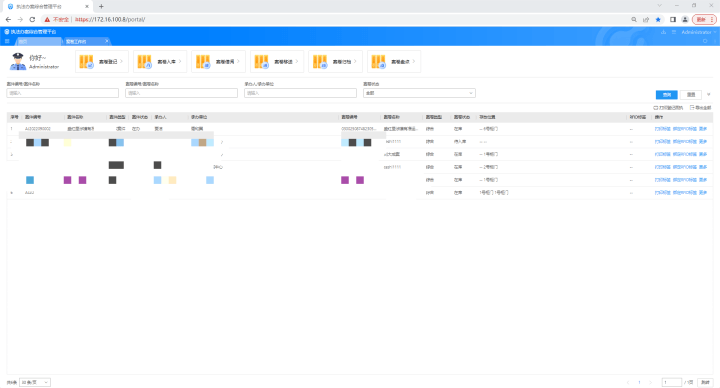
Task: Click the 待入库 status cell
Action: pyautogui.click(x=460, y=141)
